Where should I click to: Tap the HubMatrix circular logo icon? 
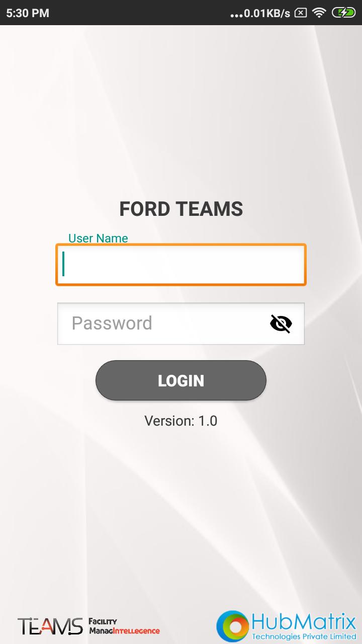tap(233, 626)
